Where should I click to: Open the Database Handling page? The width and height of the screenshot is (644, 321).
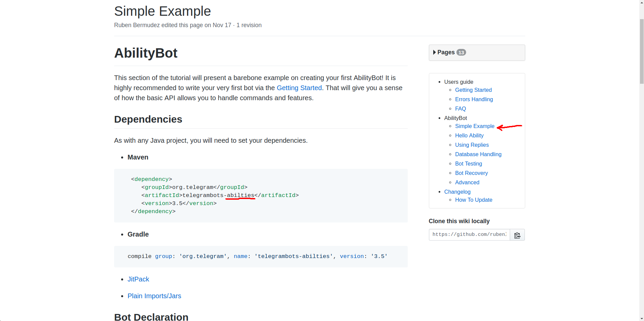click(x=478, y=154)
